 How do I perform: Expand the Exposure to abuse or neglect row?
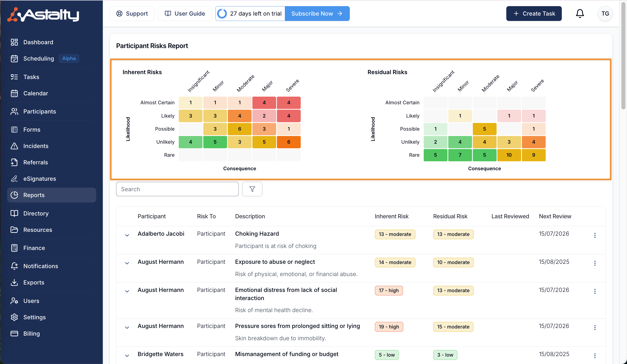point(127,263)
